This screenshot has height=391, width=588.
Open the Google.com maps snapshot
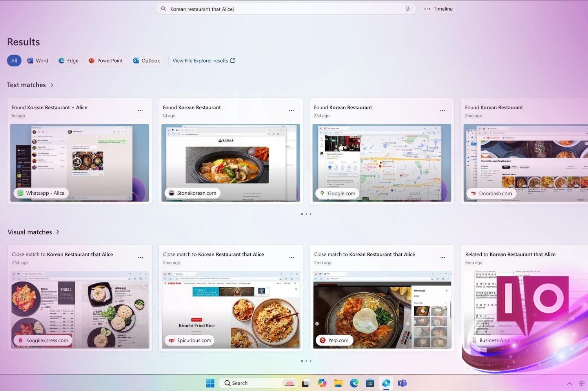click(382, 163)
